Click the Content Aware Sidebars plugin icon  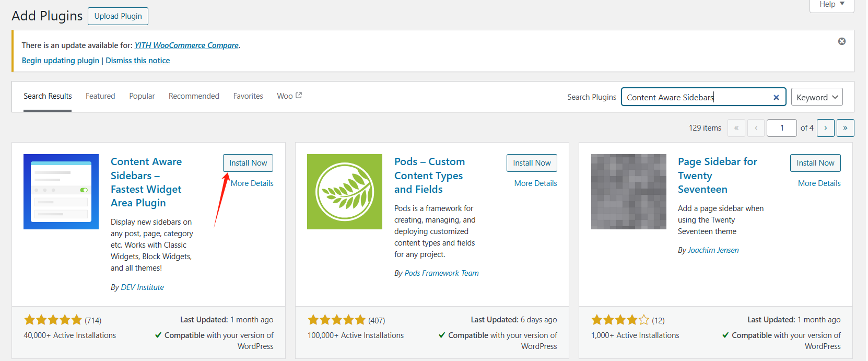click(61, 192)
